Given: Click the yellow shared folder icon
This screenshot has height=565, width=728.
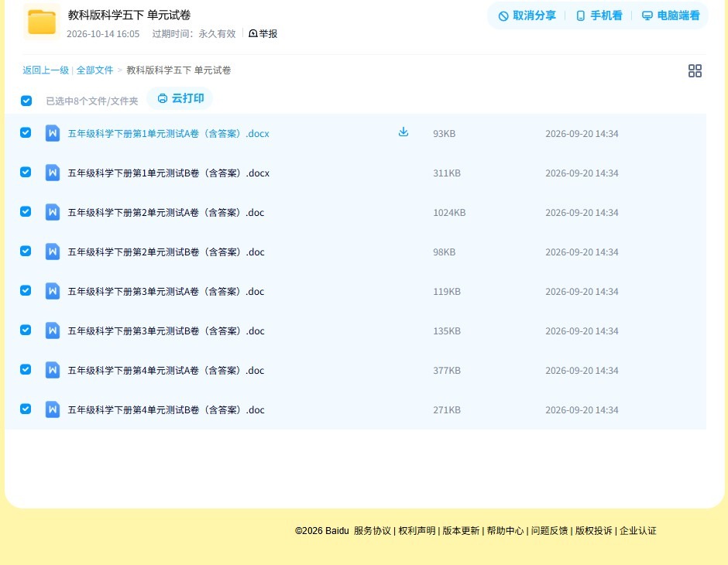Looking at the screenshot, I should click(x=42, y=22).
